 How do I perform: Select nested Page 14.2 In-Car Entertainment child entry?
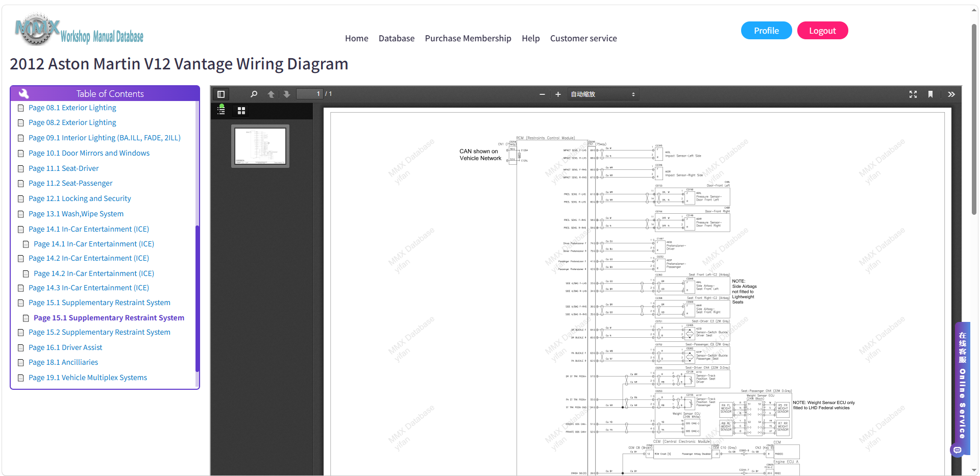94,273
